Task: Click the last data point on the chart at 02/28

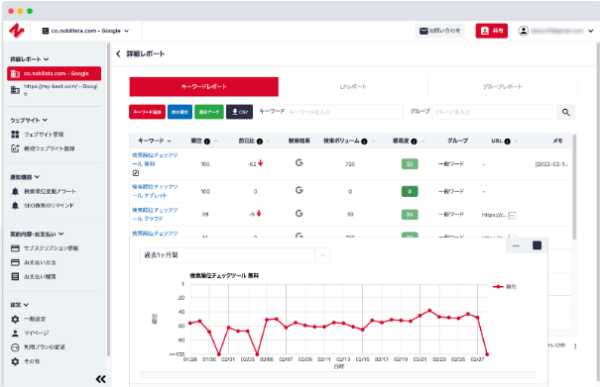Action: coord(487,354)
